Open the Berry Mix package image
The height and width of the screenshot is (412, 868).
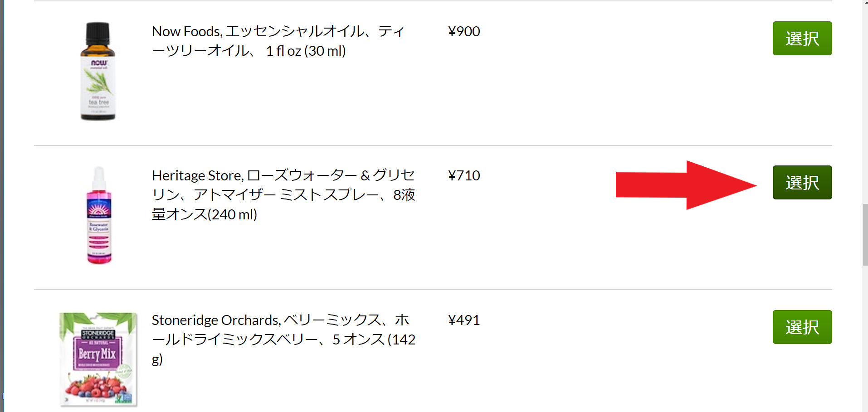98,359
